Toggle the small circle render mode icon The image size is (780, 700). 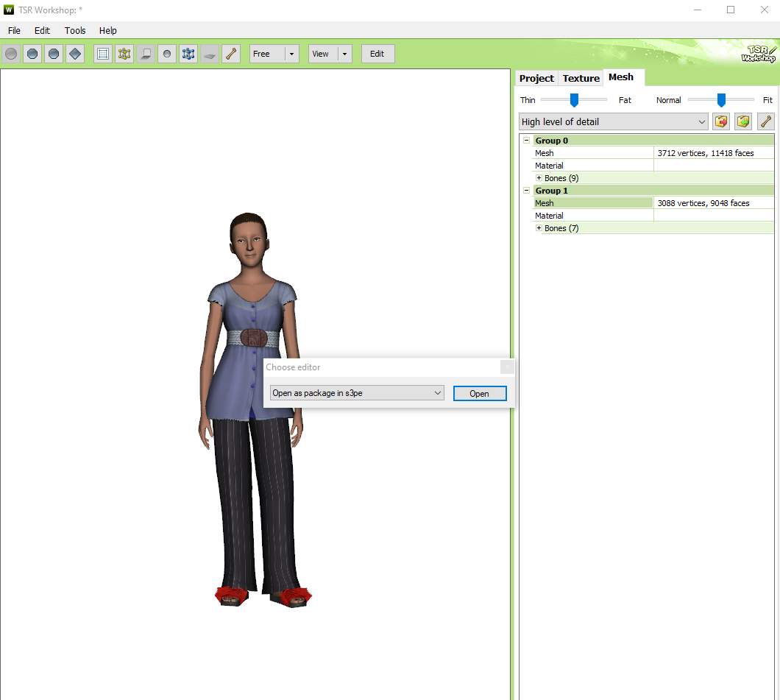166,53
